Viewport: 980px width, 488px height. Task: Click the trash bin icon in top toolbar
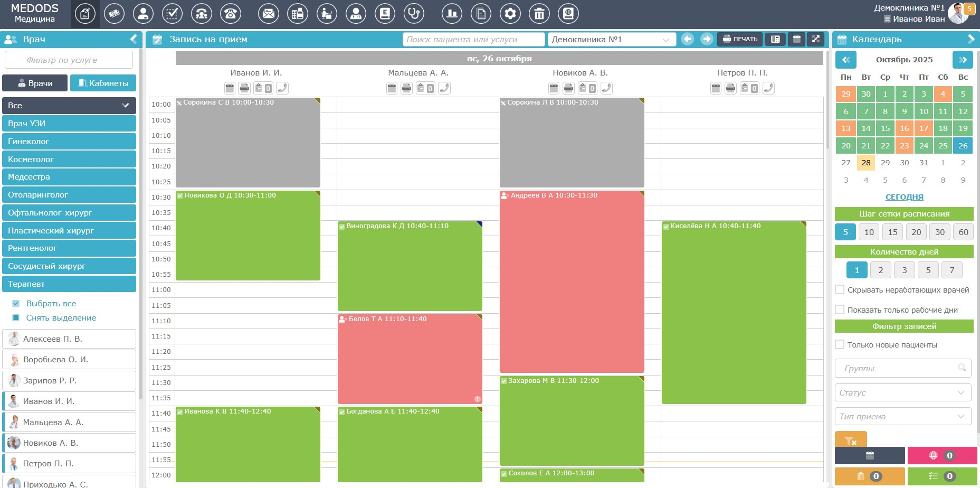pos(539,14)
